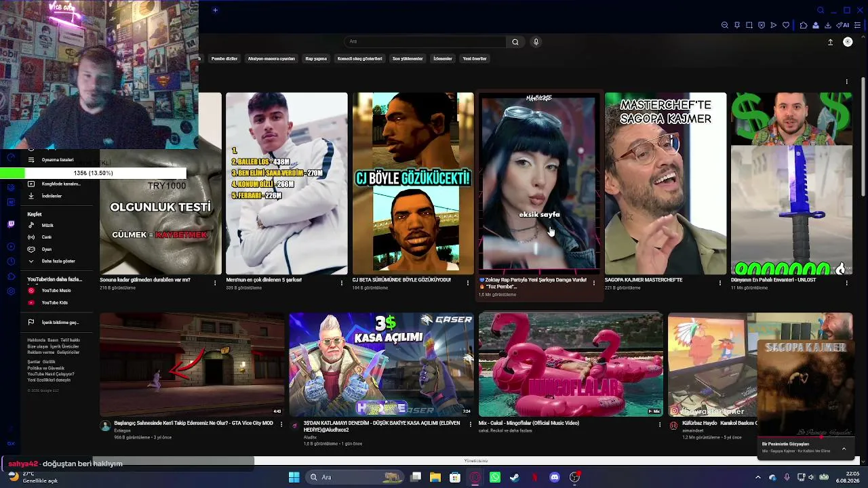Screen dimensions: 868x488
Task: Open the Windows Start menu
Action: 294,477
